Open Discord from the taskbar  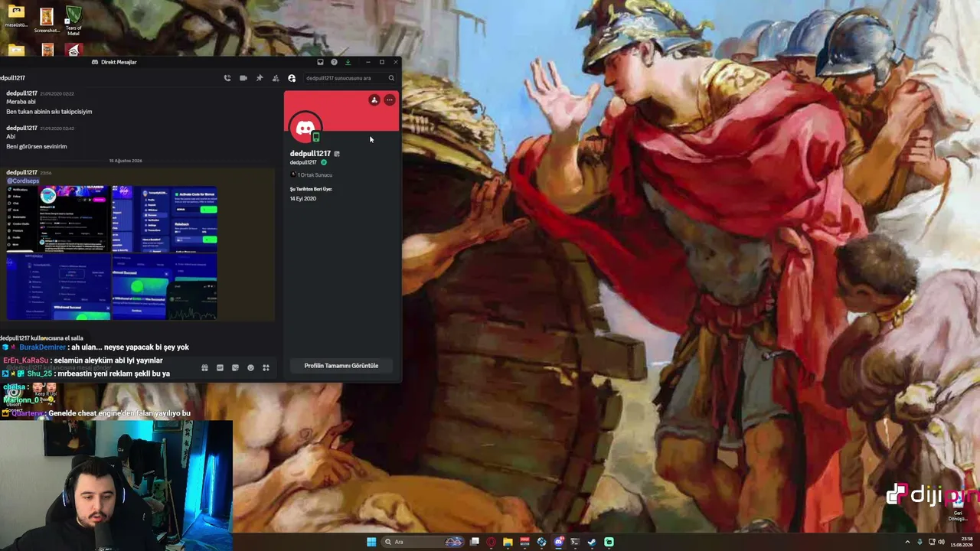coord(558,542)
